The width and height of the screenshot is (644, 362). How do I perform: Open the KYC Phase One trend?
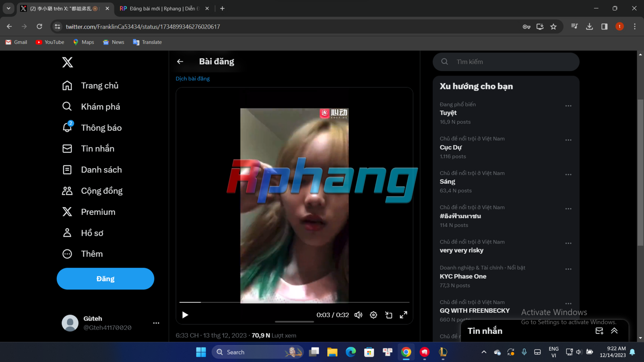point(463,276)
